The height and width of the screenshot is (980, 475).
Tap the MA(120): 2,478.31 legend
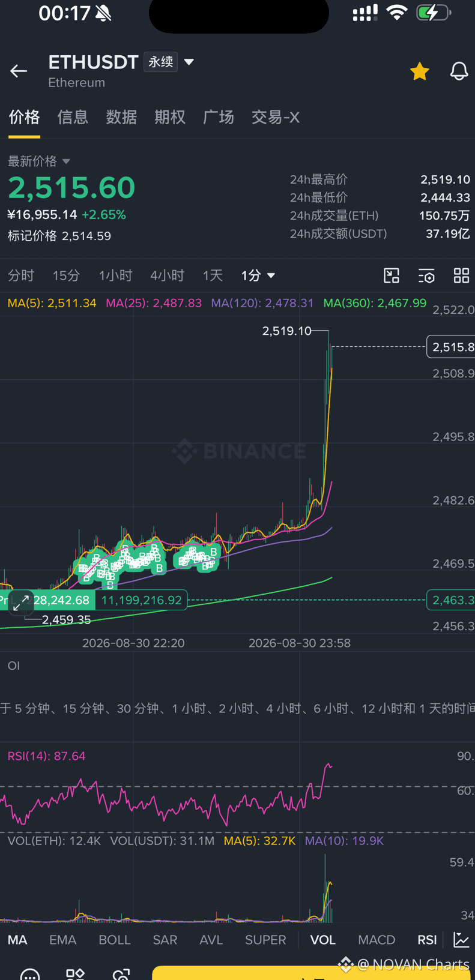point(262,303)
